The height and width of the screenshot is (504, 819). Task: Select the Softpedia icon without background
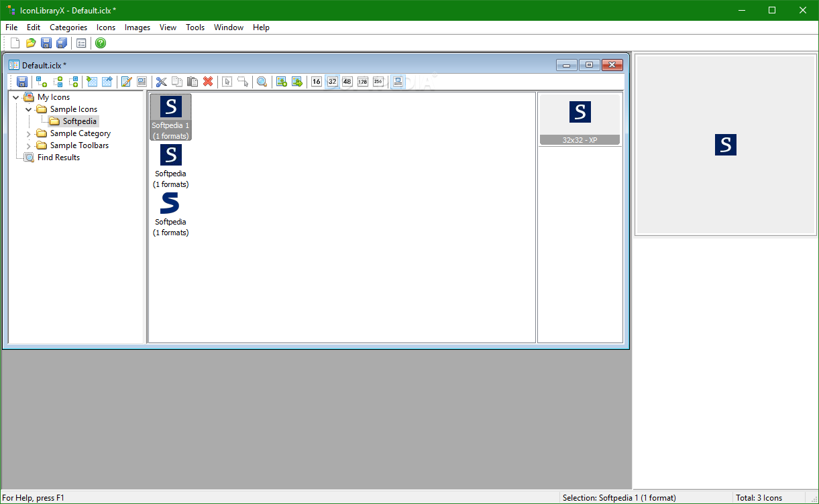pos(170,214)
